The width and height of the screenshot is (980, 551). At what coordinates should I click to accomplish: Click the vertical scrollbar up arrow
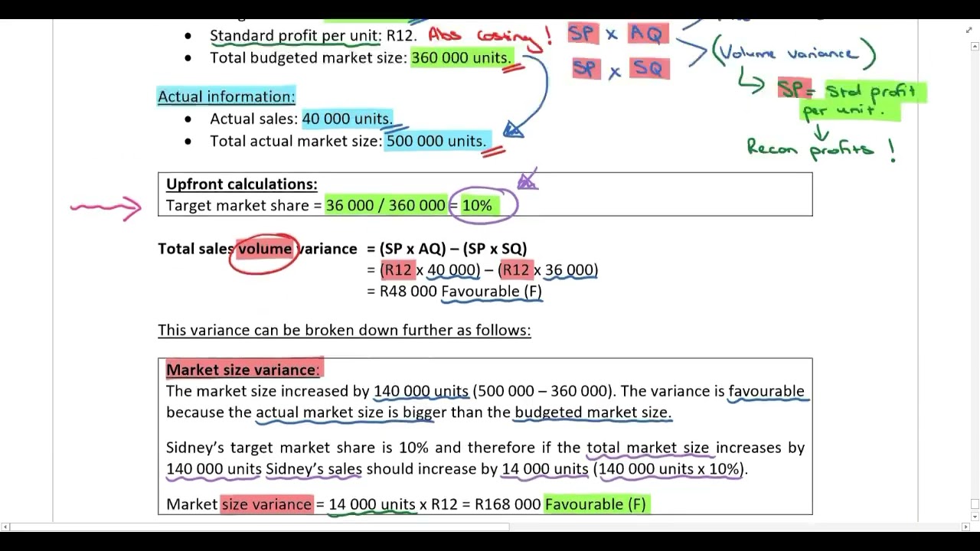(x=974, y=46)
